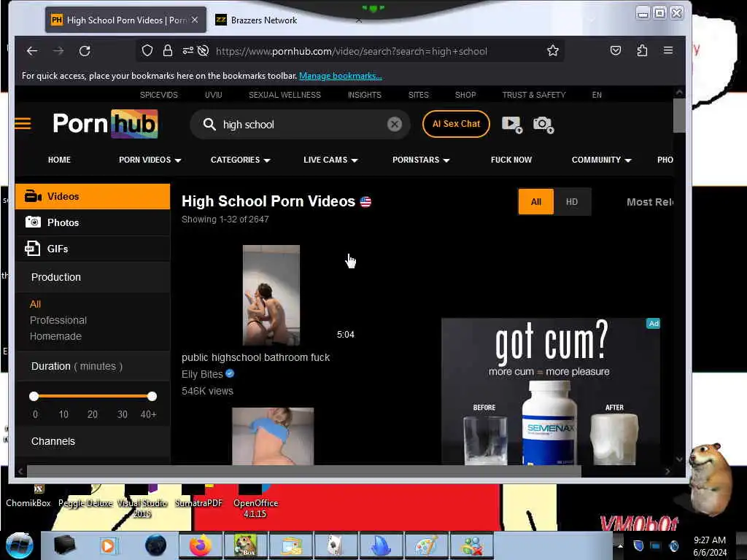747x560 pixels.
Task: Expand the COMMUNITY dropdown
Action: click(x=601, y=160)
